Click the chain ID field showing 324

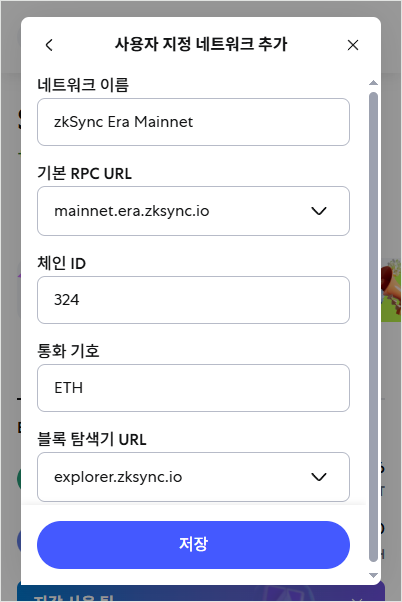(193, 300)
